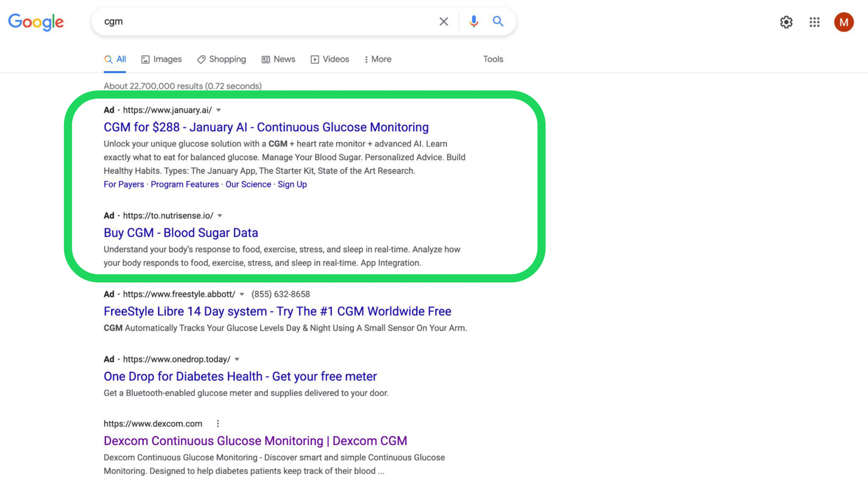Switch to the News tab
Viewport: 868px width, 488px height.
click(x=278, y=59)
